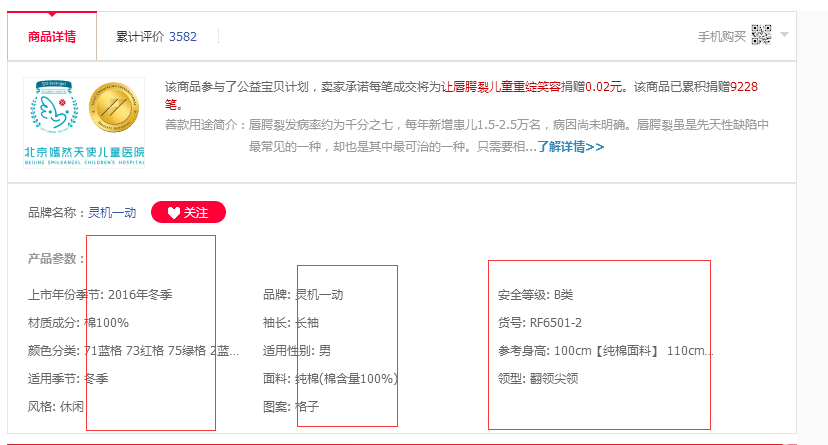Click the truncated 颜色分类 parameter text
The height and width of the screenshot is (445, 828).
tap(134, 351)
